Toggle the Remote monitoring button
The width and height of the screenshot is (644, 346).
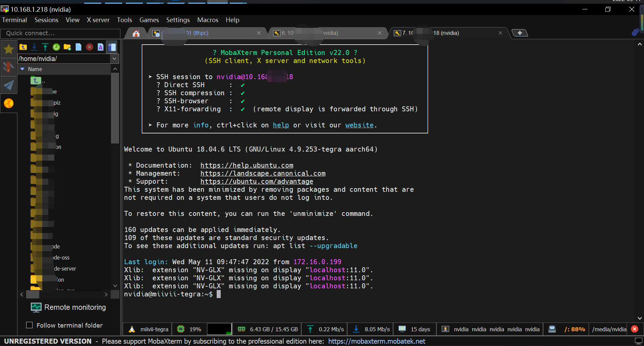pyautogui.click(x=68, y=307)
